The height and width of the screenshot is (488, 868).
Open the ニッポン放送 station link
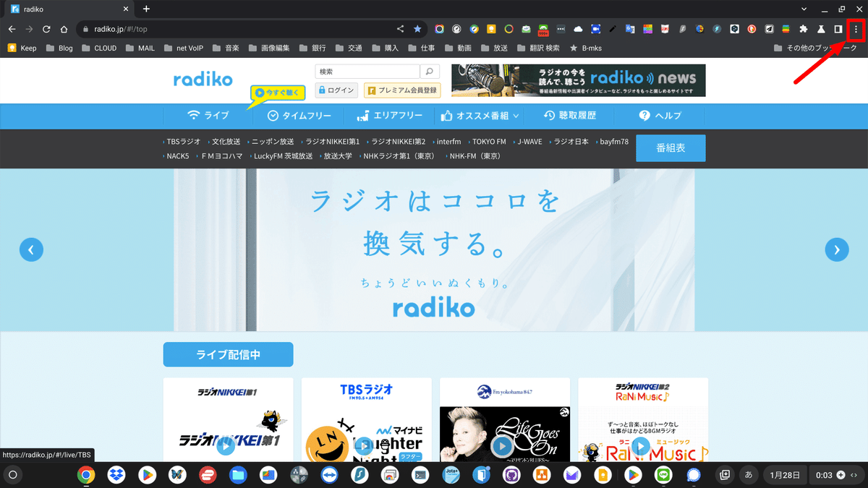(x=273, y=142)
